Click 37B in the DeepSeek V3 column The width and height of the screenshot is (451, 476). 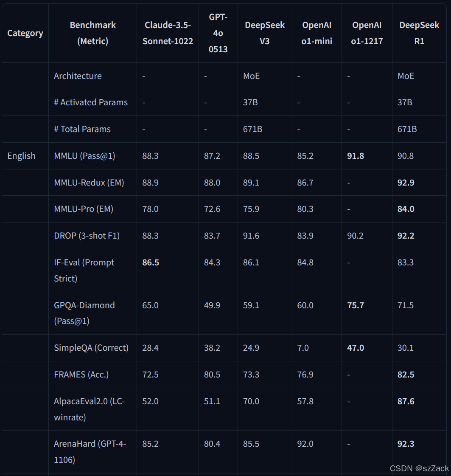(x=250, y=102)
